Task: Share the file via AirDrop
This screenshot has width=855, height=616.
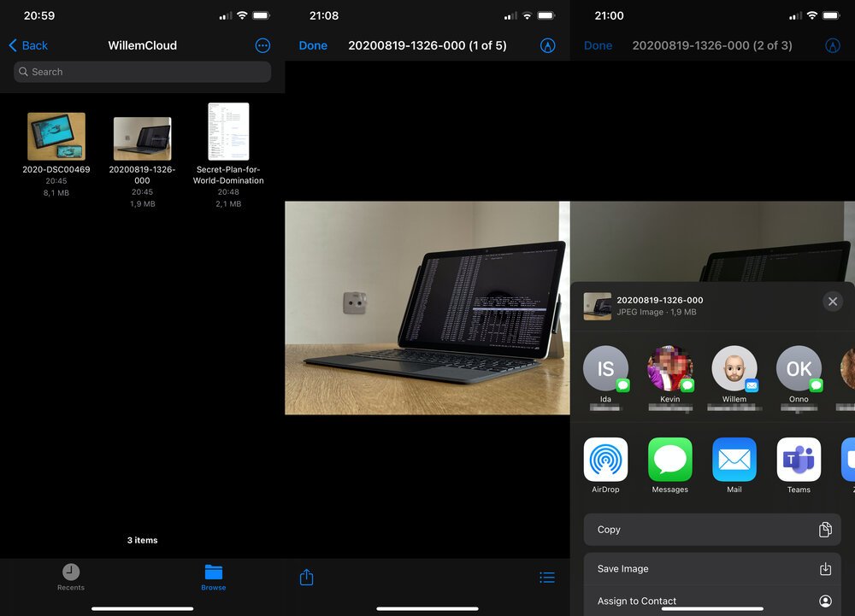Action: (606, 461)
